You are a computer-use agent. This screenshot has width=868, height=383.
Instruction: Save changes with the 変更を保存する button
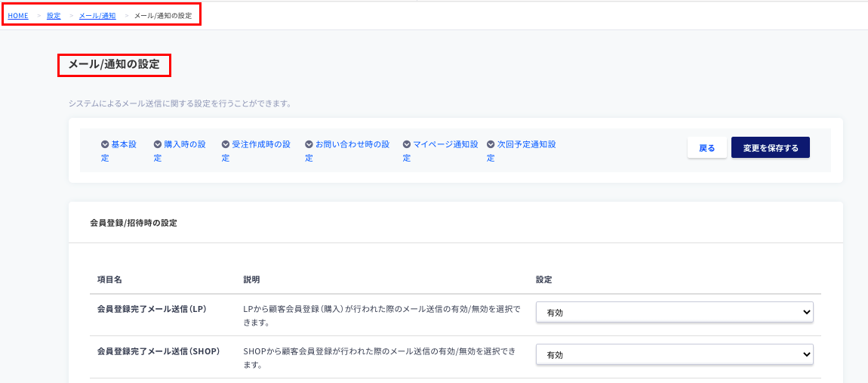tap(770, 148)
